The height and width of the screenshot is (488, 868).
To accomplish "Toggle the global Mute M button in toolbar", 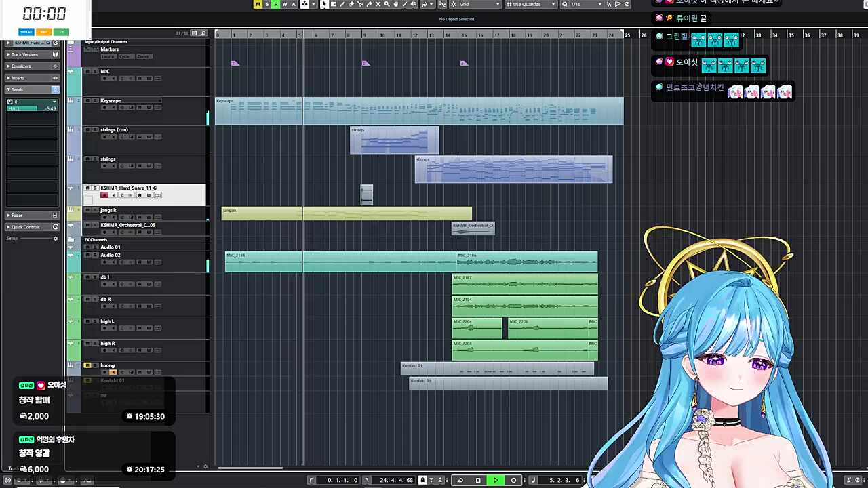I will click(258, 4).
